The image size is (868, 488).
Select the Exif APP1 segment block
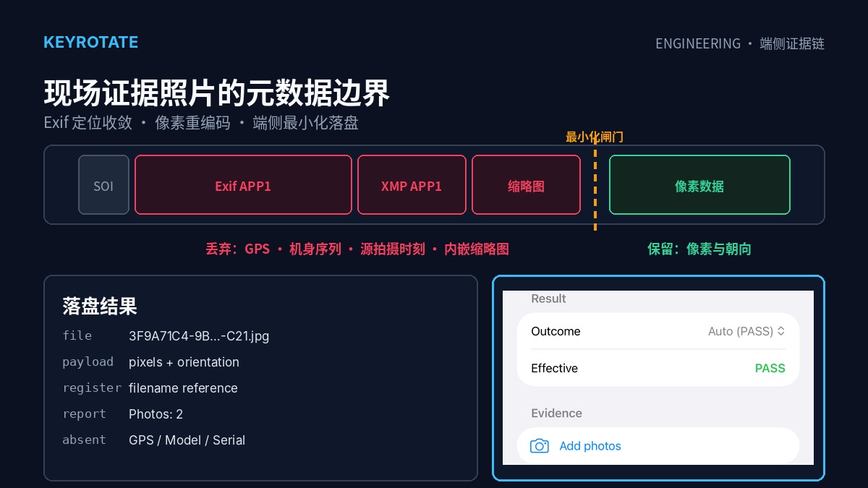[x=243, y=185]
